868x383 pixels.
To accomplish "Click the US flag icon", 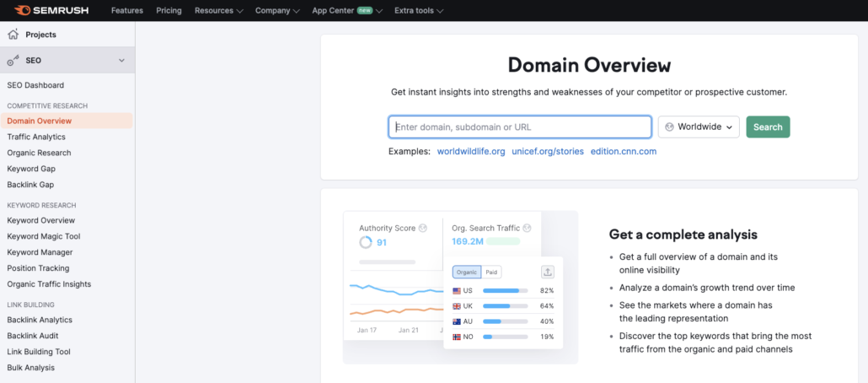I will [x=457, y=290].
